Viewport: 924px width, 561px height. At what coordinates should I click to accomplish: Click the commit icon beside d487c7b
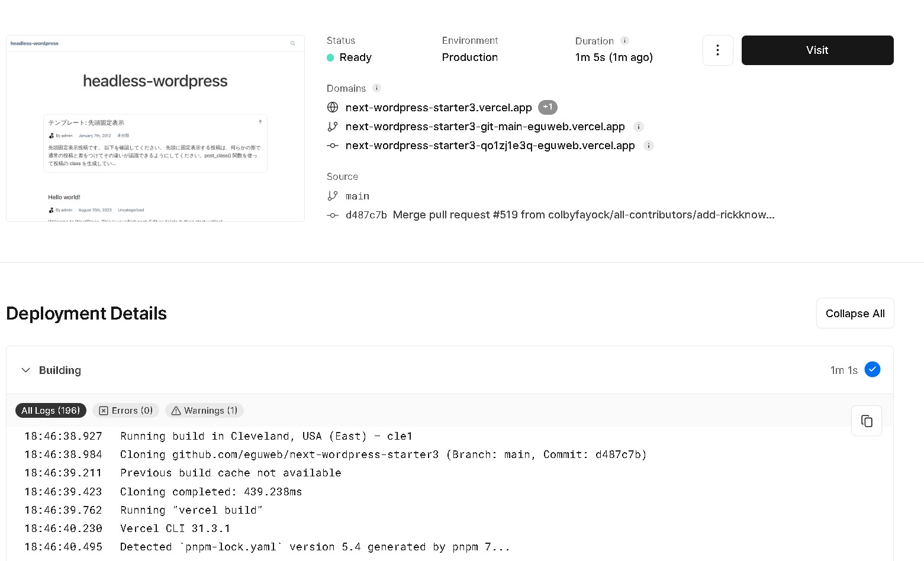(333, 215)
